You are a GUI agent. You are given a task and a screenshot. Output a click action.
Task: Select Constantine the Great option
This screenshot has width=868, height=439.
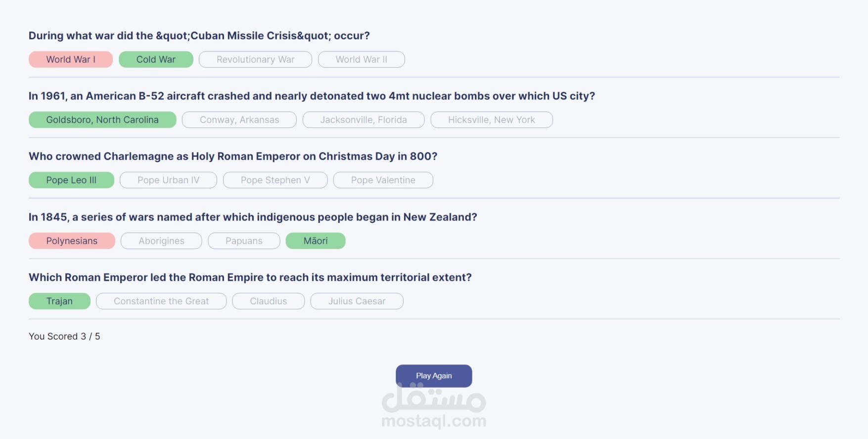click(x=161, y=301)
